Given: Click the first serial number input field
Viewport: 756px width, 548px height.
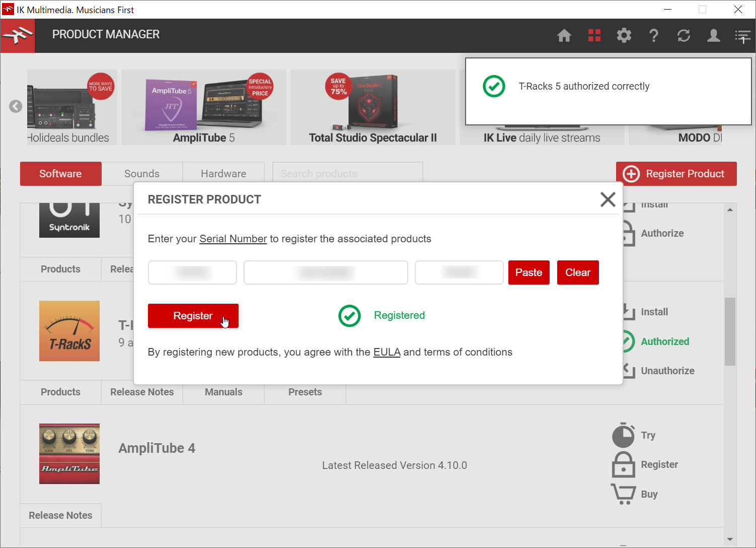Looking at the screenshot, I should 192,272.
